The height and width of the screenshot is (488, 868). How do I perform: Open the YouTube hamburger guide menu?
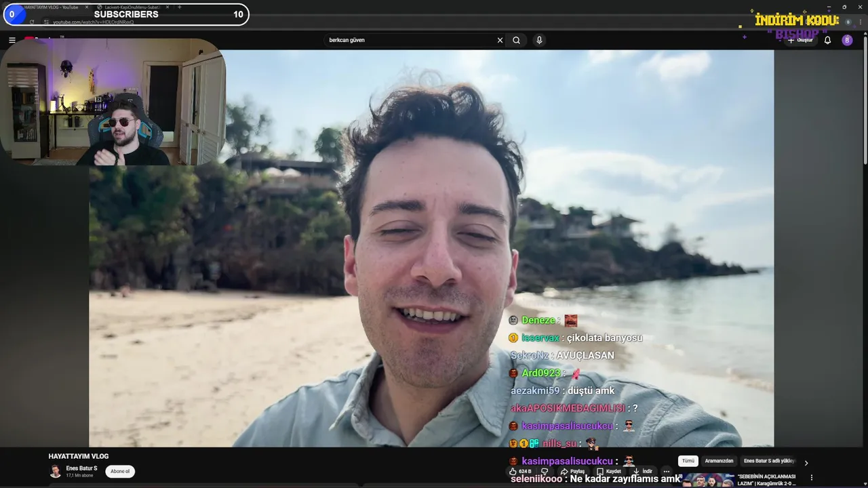(x=12, y=40)
